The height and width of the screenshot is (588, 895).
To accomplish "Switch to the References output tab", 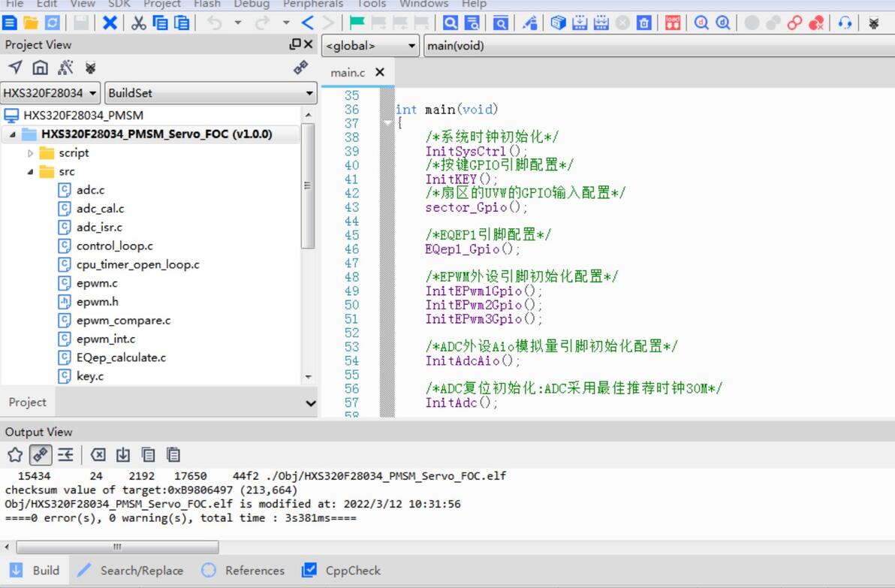I will coord(243,570).
